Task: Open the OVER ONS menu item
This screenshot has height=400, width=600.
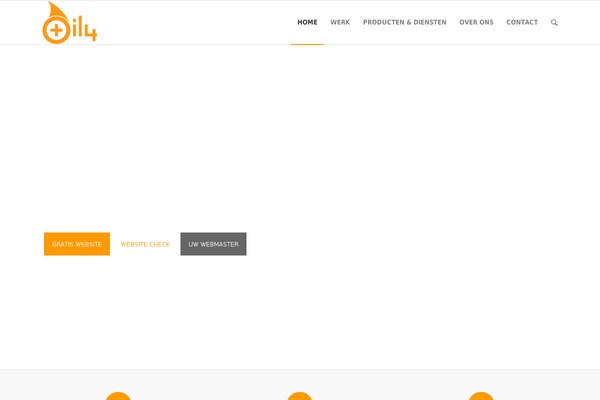Action: 476,22
